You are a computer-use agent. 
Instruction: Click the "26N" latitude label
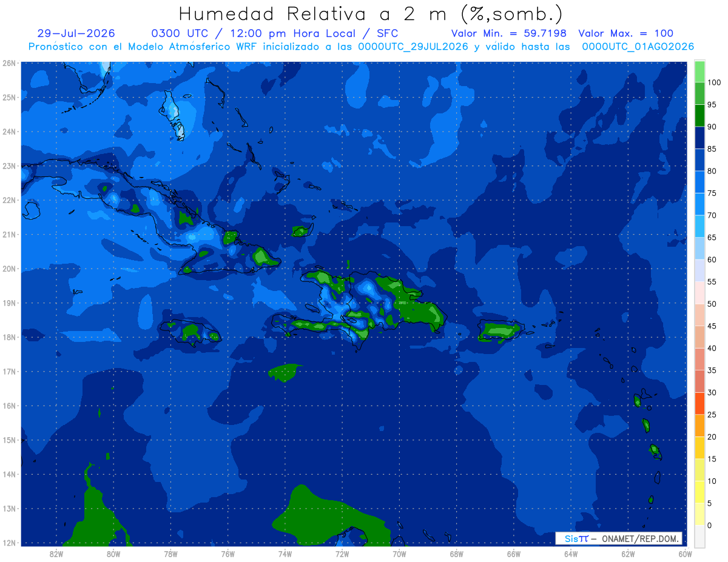click(x=8, y=63)
